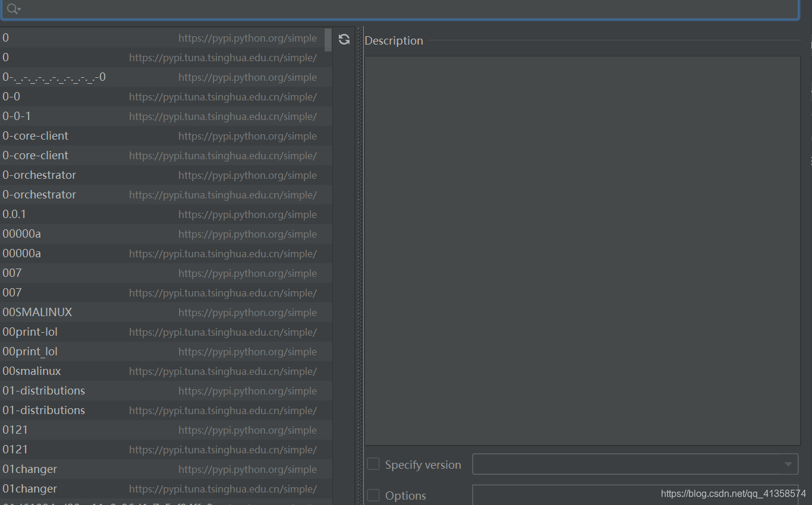Select 01-distributions from tsinghua mirror
This screenshot has height=505, width=812.
click(x=166, y=411)
